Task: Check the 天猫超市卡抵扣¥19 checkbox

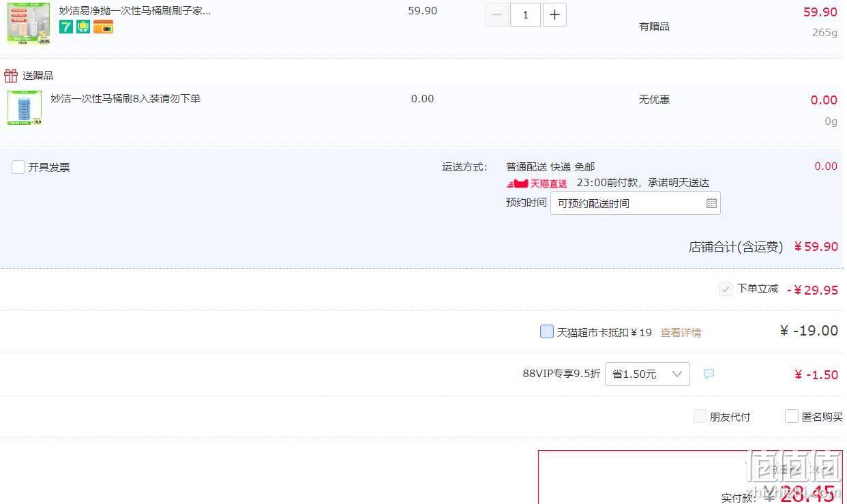Action: [547, 331]
